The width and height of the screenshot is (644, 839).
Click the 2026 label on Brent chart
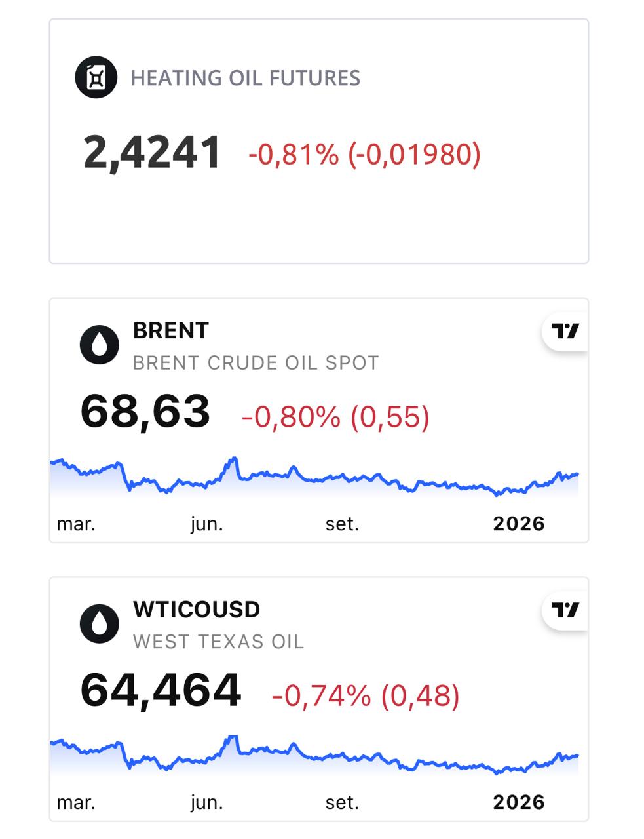(x=518, y=524)
